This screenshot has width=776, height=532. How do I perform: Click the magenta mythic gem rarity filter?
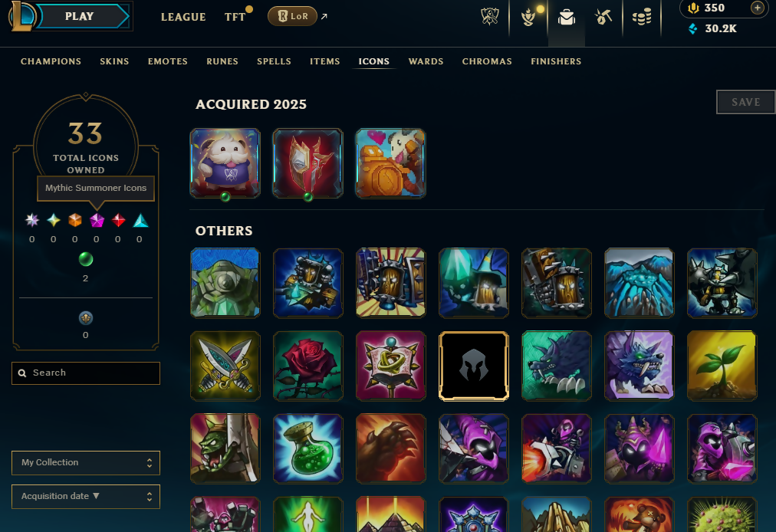(x=97, y=220)
